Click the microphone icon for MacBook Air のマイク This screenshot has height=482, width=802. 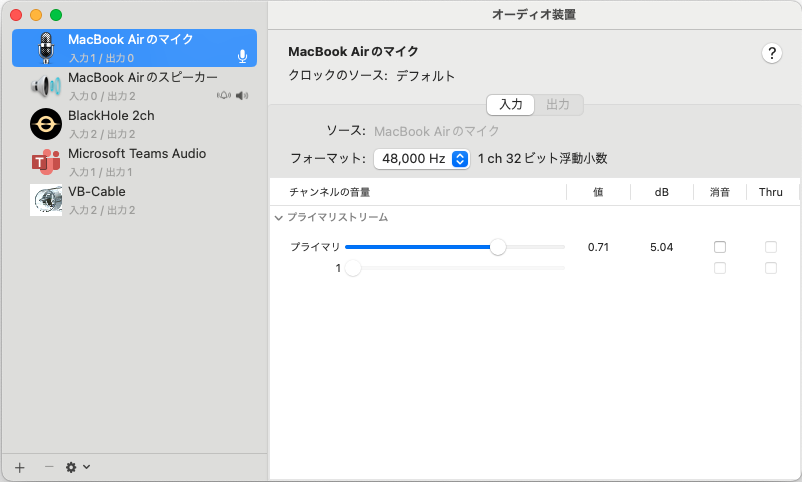[x=46, y=48]
